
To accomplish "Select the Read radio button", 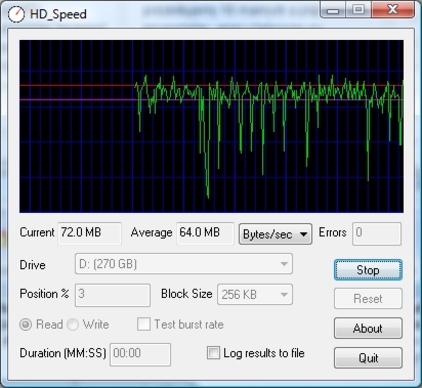I will pos(26,324).
